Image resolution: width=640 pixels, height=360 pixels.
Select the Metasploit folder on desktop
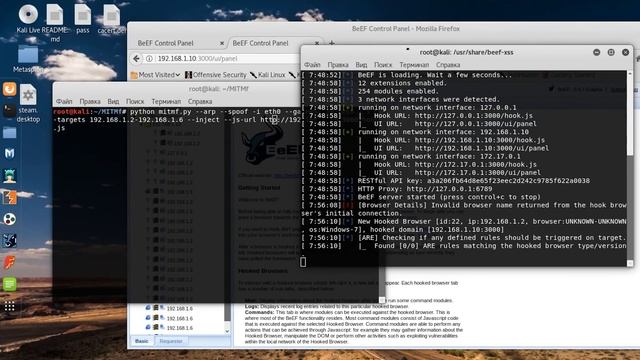pos(27,59)
